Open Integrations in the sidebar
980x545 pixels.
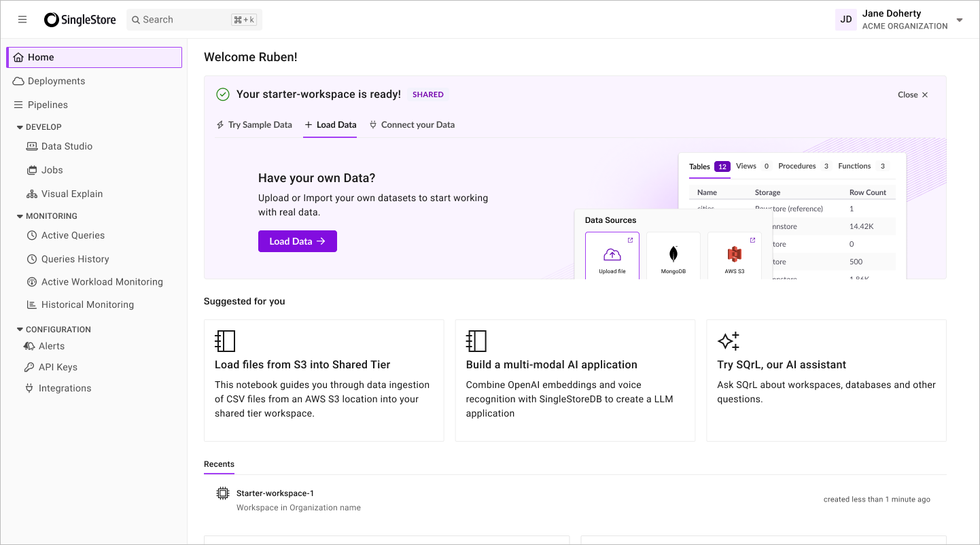coord(65,388)
